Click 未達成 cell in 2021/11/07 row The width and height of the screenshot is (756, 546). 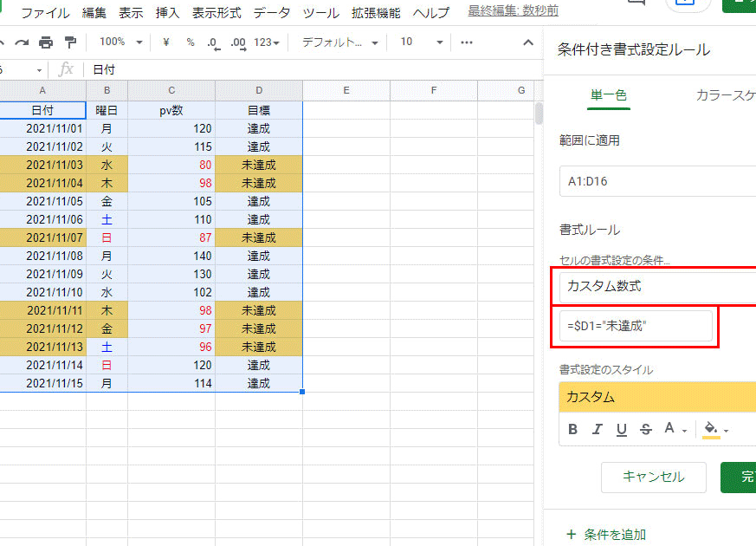[x=259, y=237]
